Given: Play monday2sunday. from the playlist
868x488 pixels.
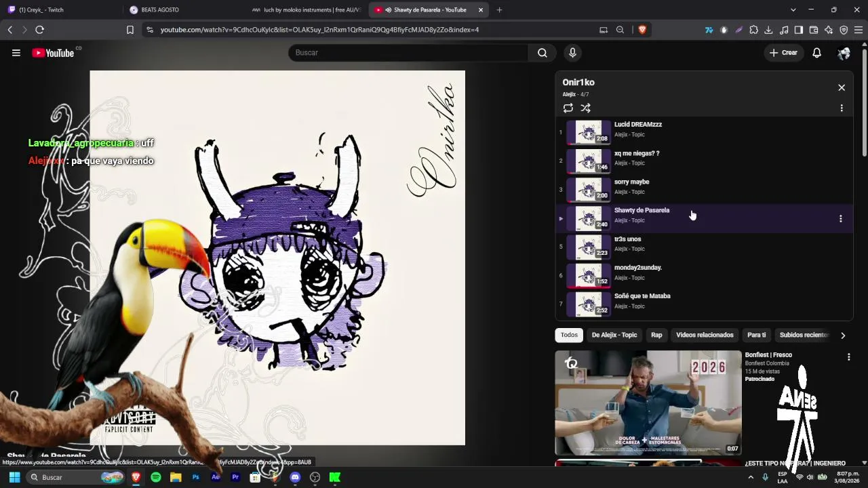Looking at the screenshot, I should click(x=704, y=275).
